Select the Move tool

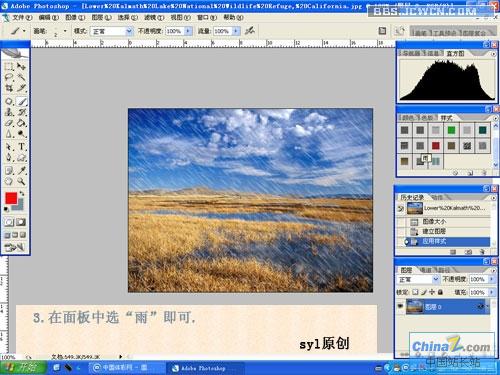pyautogui.click(x=21, y=66)
